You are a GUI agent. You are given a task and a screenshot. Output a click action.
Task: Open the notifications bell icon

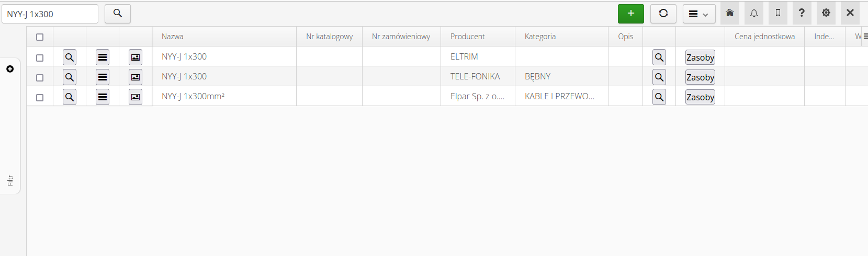[x=754, y=14]
